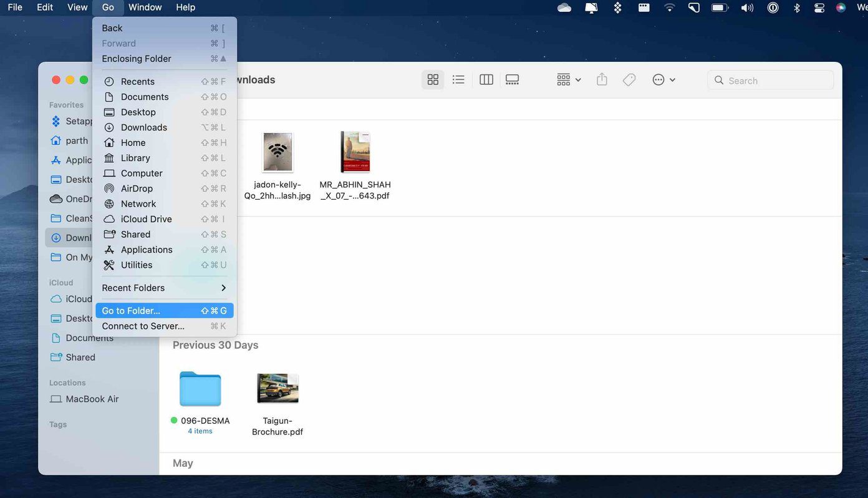This screenshot has width=868, height=498.
Task: Select the Taigun-Brochure.pdf file
Action: tap(277, 403)
